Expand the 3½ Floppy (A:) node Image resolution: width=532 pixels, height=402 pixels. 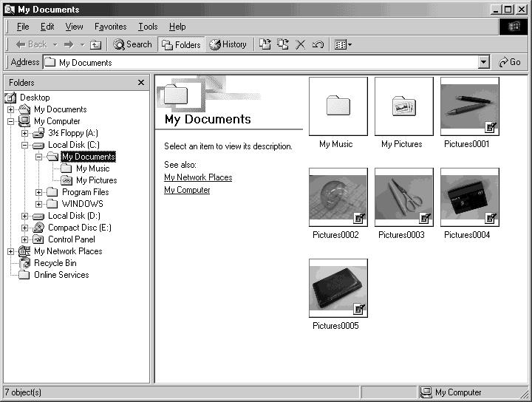[24, 133]
